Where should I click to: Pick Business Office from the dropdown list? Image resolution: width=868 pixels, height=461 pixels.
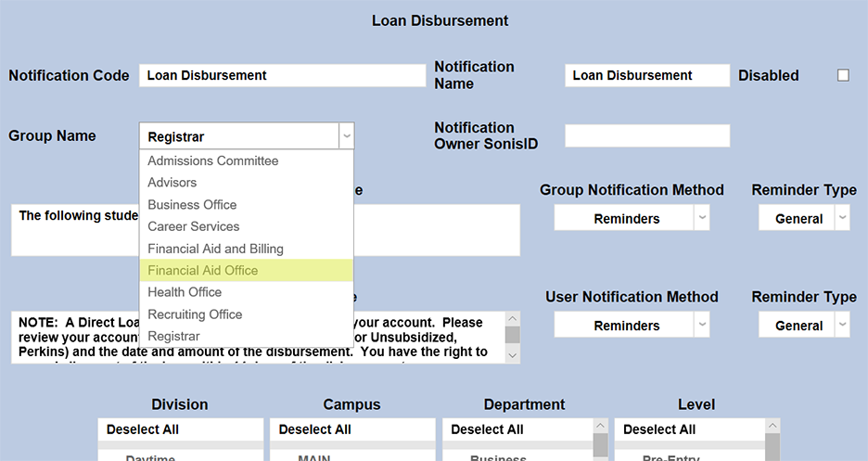pos(247,205)
